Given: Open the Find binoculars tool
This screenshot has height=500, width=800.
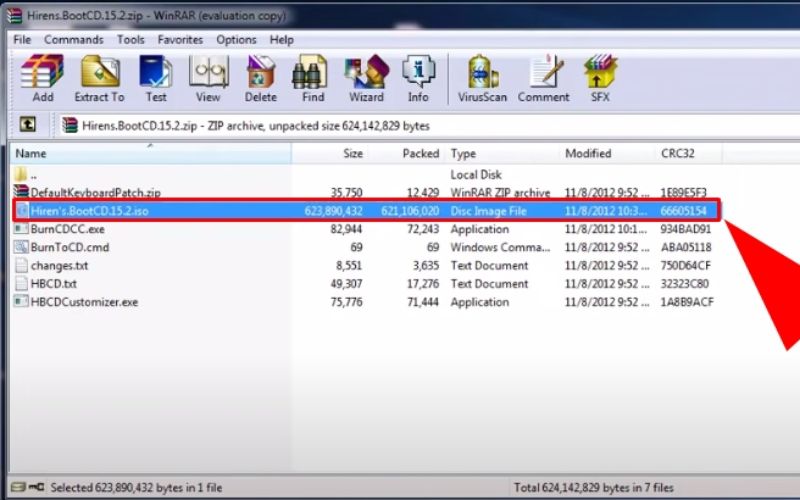Looking at the screenshot, I should [x=312, y=79].
